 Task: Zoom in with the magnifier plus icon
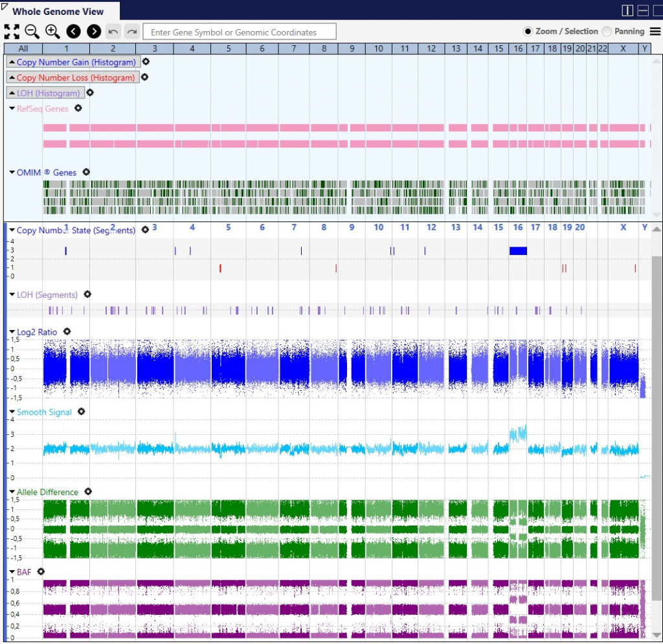[52, 32]
